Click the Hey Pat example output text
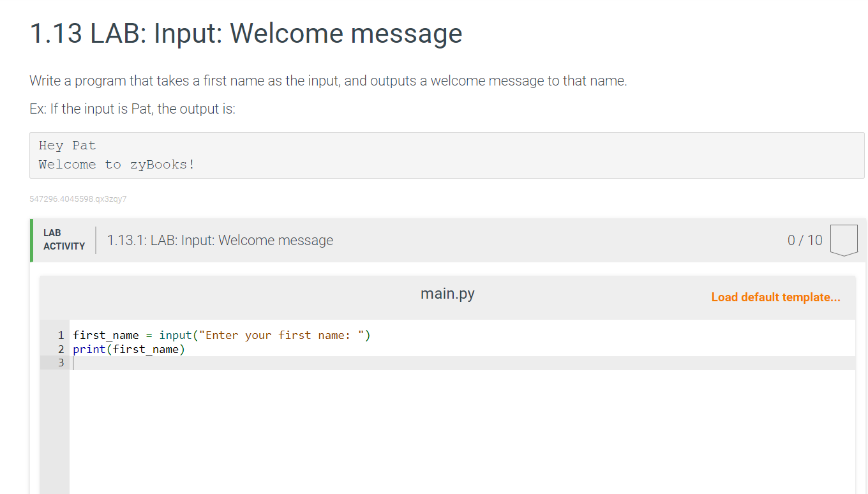 point(67,145)
